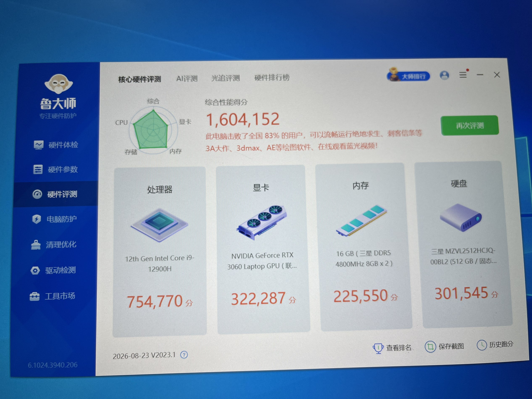532x399 pixels.
Task: Open the hamburger main menu icon
Action: (463, 75)
